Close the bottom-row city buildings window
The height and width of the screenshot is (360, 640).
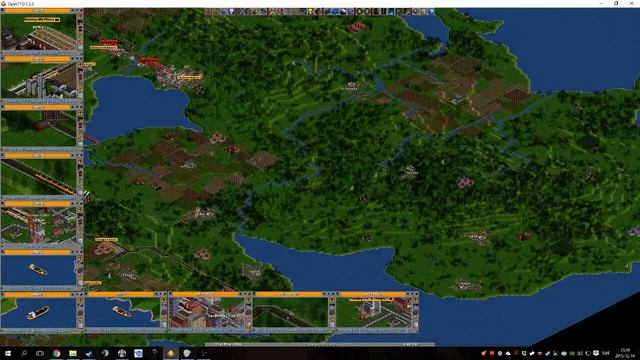[x=170, y=294]
